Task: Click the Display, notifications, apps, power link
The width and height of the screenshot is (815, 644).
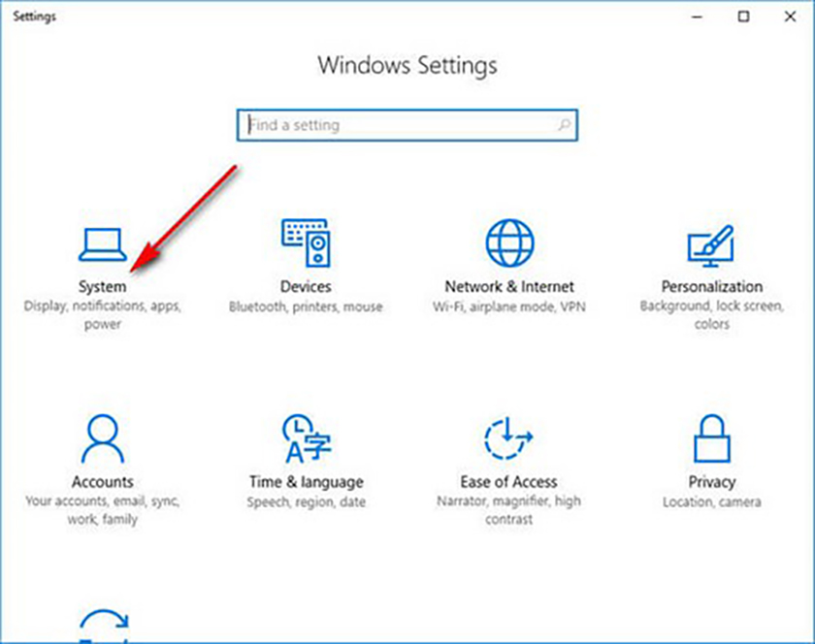Action: (103, 315)
